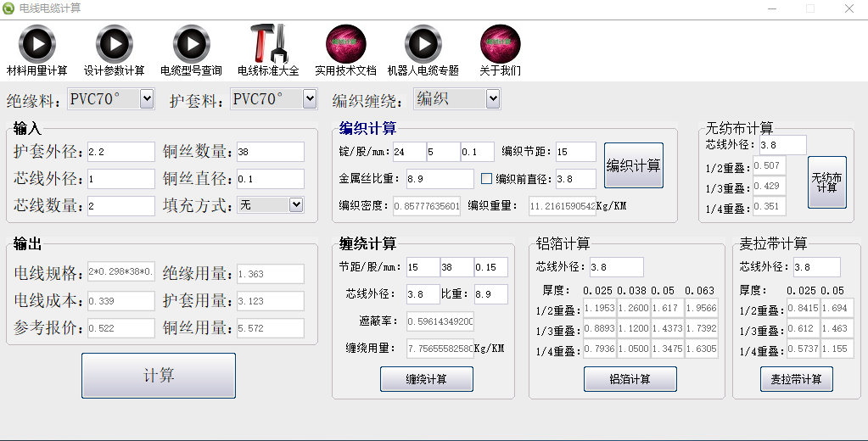Click the 护套外径 input field
Screen dimensions: 868x441
point(120,152)
